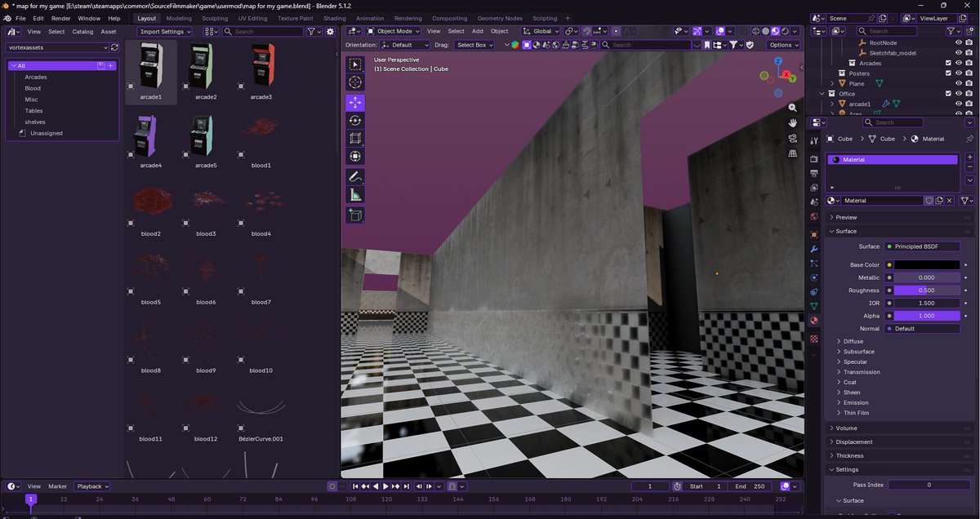The width and height of the screenshot is (980, 519).
Task: Pin the properties editor context
Action: [969, 139]
